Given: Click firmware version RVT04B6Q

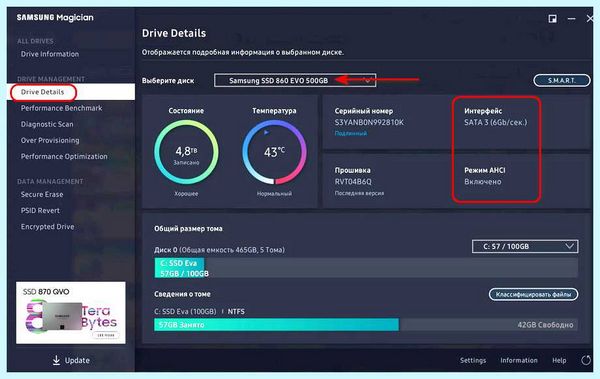Looking at the screenshot, I should coord(353,182).
